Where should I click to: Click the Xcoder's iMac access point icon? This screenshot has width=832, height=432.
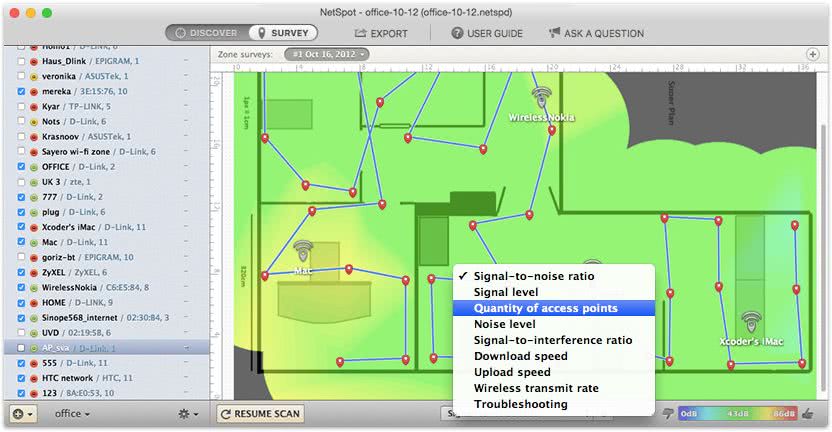(751, 322)
